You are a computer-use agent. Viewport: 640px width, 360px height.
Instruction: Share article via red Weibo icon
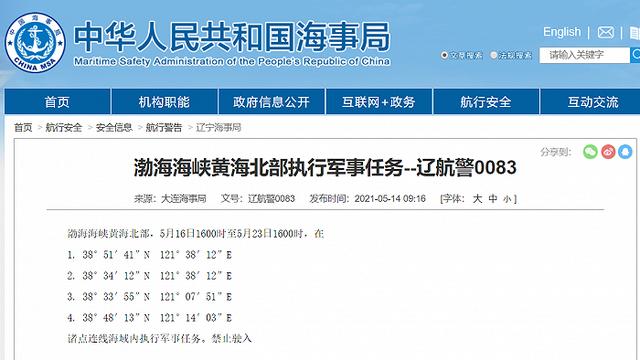(608, 152)
